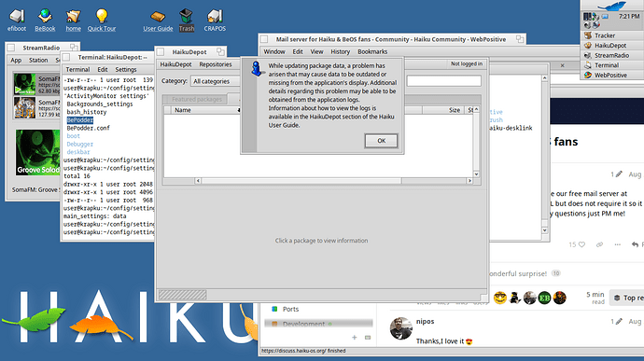The image size is (644, 361).
Task: Click the plus icon below sidebar categories
Action: 354,337
